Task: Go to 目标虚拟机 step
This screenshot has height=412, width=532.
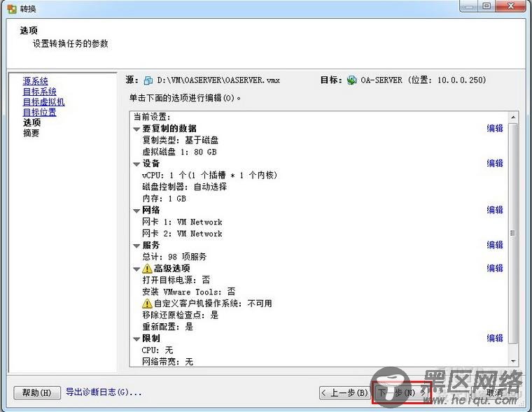Action: [43, 101]
